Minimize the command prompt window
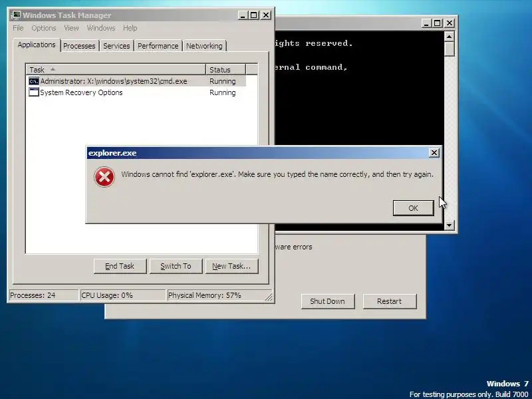 tap(426, 23)
